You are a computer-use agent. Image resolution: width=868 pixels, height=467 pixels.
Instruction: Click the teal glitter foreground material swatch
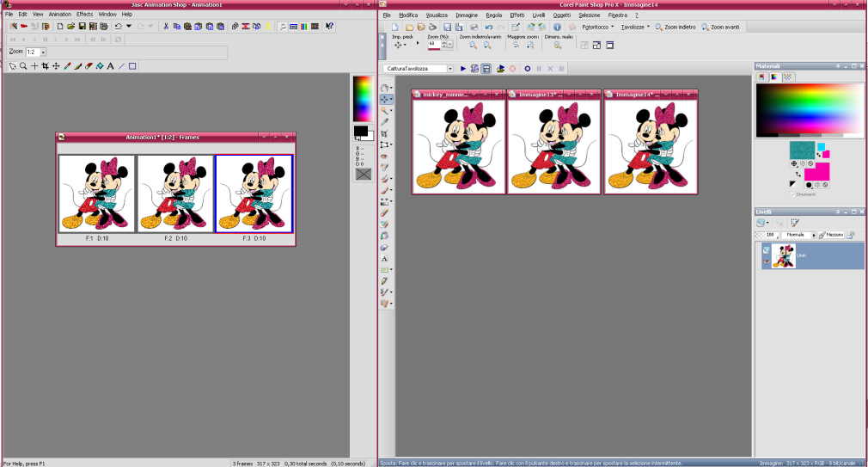pos(802,151)
